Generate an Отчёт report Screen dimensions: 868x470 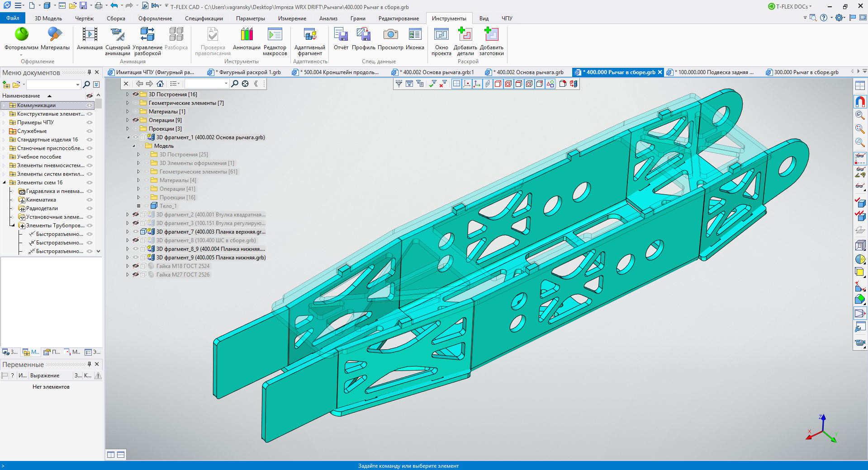tap(341, 38)
